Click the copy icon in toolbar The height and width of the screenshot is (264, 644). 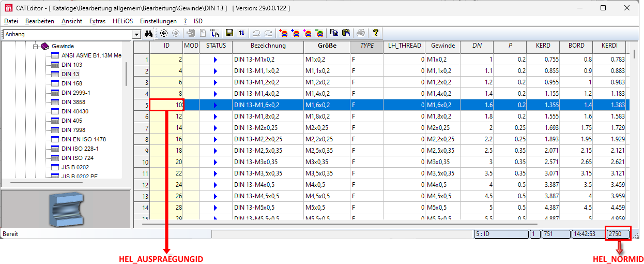pos(334,34)
